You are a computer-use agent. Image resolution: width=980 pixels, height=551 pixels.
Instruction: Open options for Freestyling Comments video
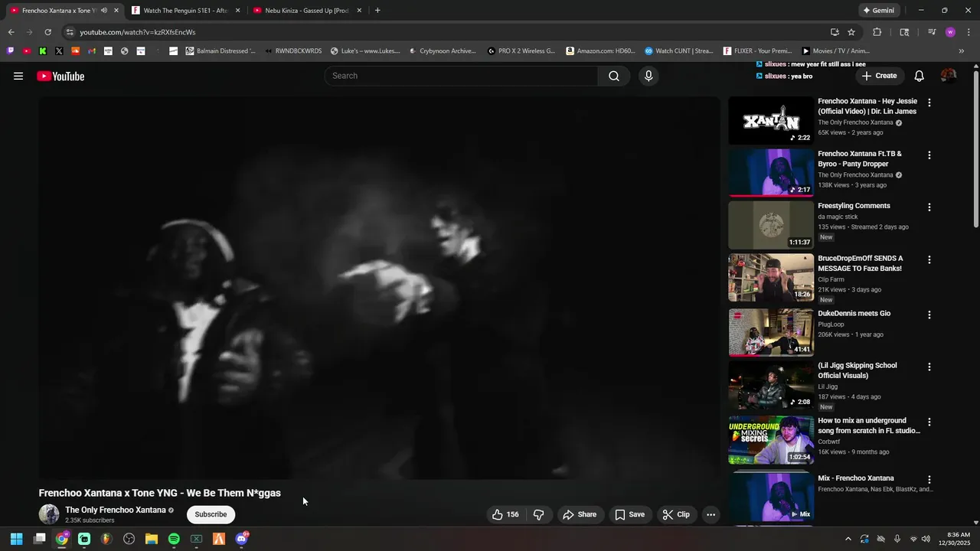tap(929, 207)
